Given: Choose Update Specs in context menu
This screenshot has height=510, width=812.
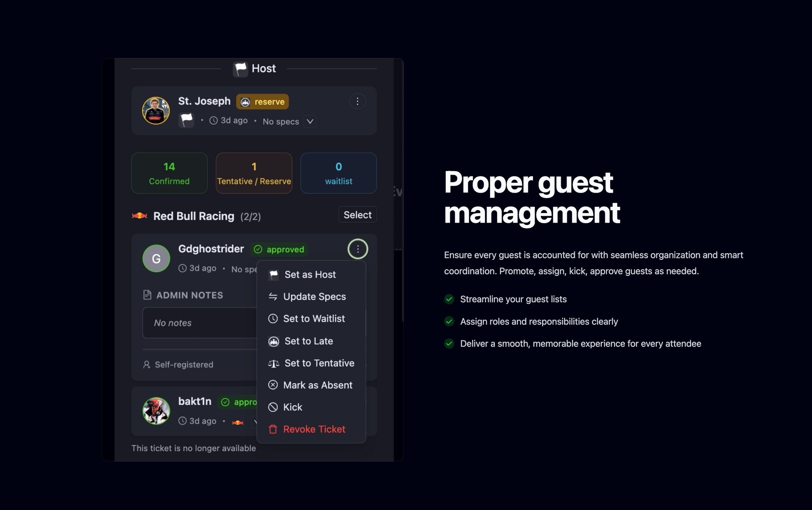Looking at the screenshot, I should tap(314, 297).
